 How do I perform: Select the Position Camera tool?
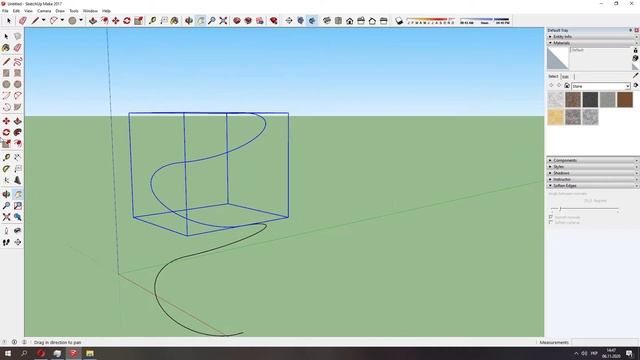pyautogui.click(x=6, y=231)
